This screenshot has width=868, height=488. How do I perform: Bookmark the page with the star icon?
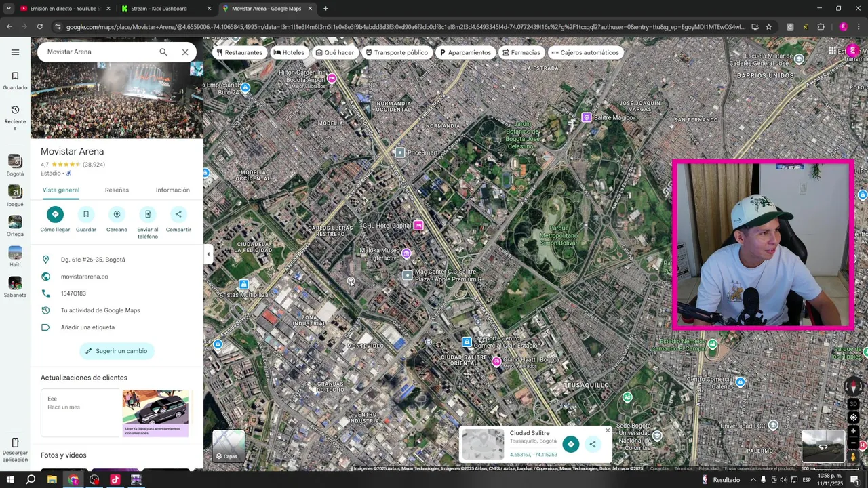pyautogui.click(x=768, y=26)
